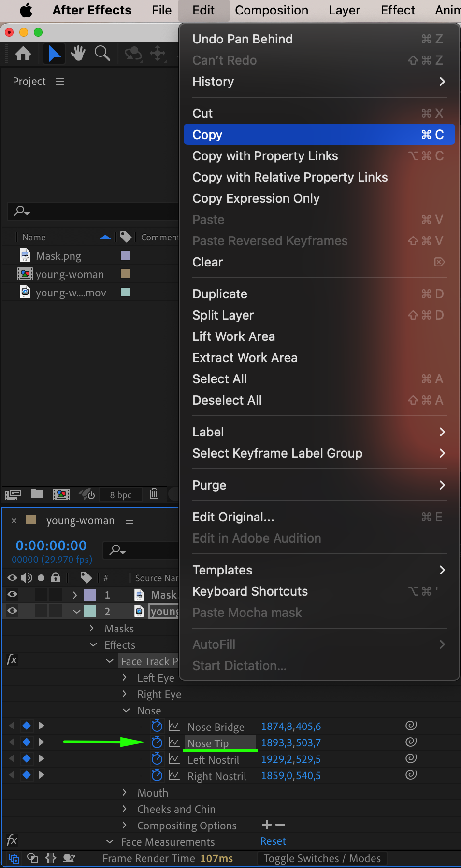Select the Hand tool in toolbar

coord(78,53)
